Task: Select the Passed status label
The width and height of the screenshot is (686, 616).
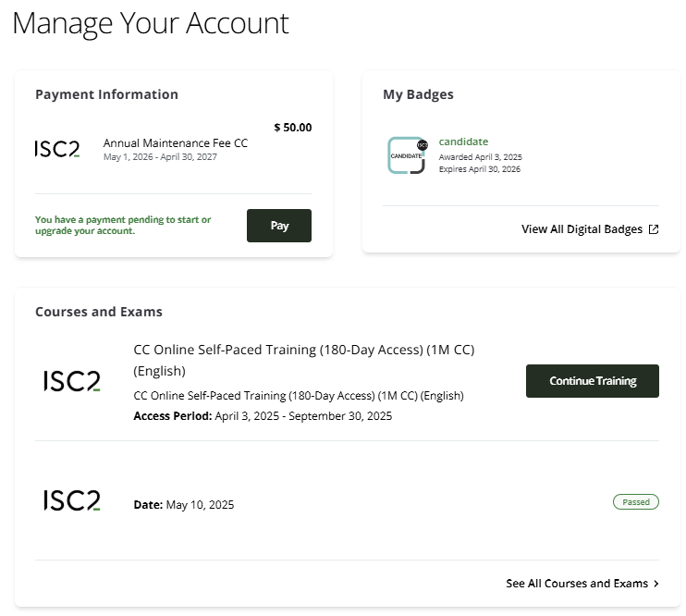Action: coord(636,502)
